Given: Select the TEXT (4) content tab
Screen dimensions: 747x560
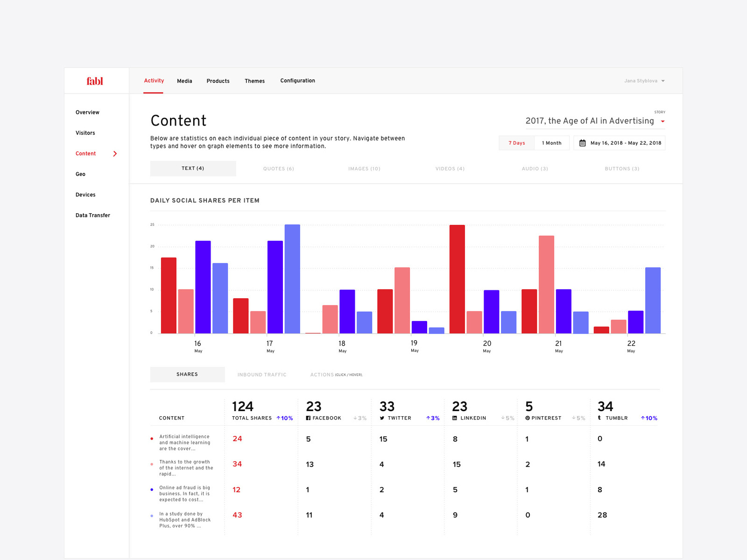Looking at the screenshot, I should click(x=193, y=168).
